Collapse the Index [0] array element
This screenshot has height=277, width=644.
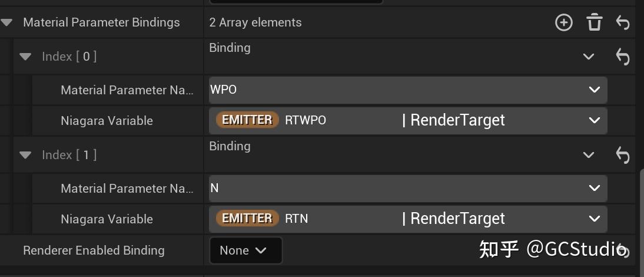25,57
